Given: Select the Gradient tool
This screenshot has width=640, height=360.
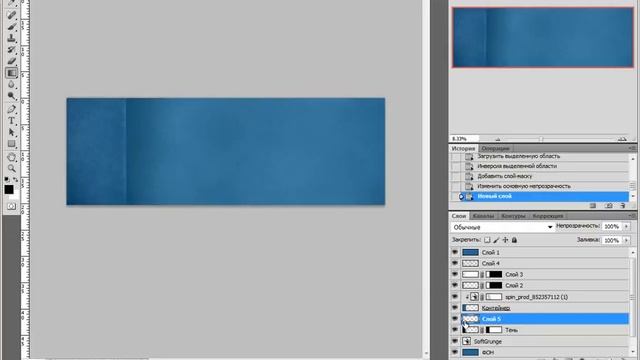Looking at the screenshot, I should pyautogui.click(x=11, y=73).
